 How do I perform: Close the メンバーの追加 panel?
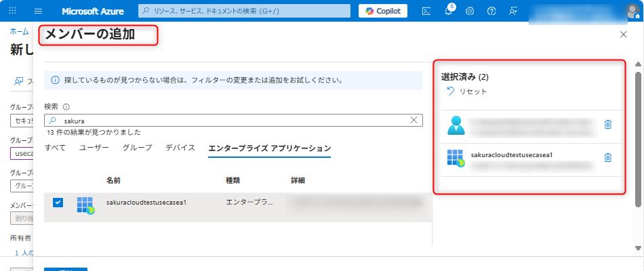[624, 35]
